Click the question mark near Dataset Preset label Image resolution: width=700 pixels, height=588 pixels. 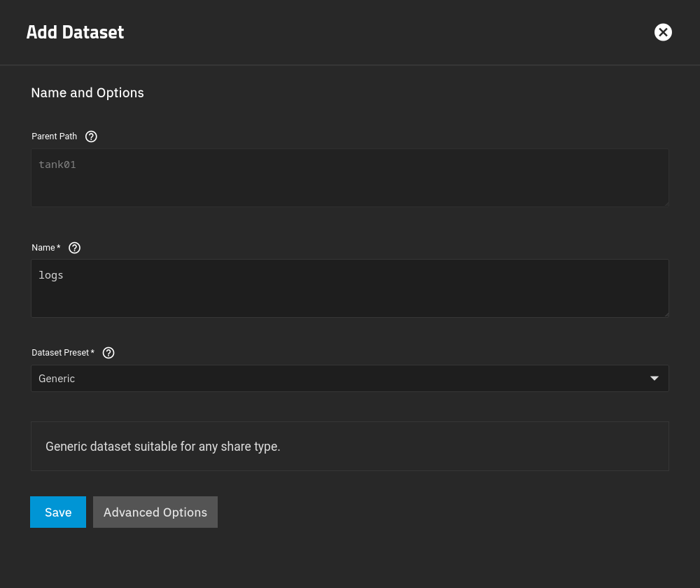tap(108, 353)
